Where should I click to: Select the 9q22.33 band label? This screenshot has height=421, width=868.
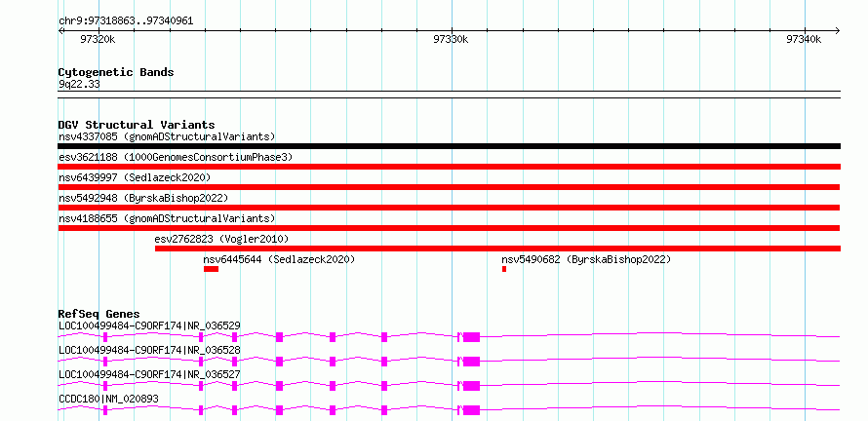pyautogui.click(x=79, y=84)
